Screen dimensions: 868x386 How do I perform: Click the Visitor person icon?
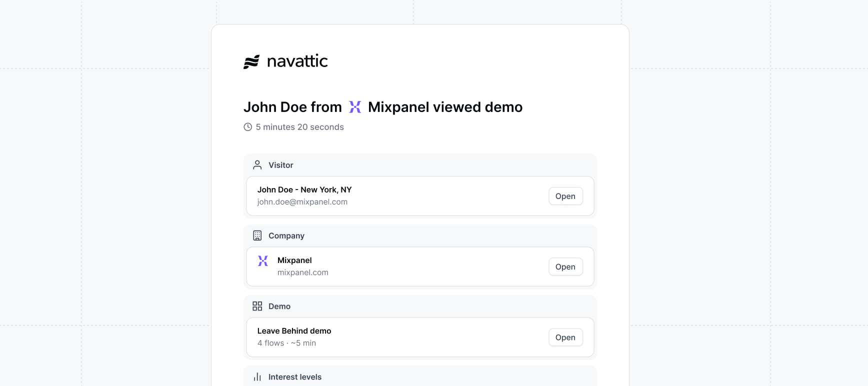[x=257, y=165]
